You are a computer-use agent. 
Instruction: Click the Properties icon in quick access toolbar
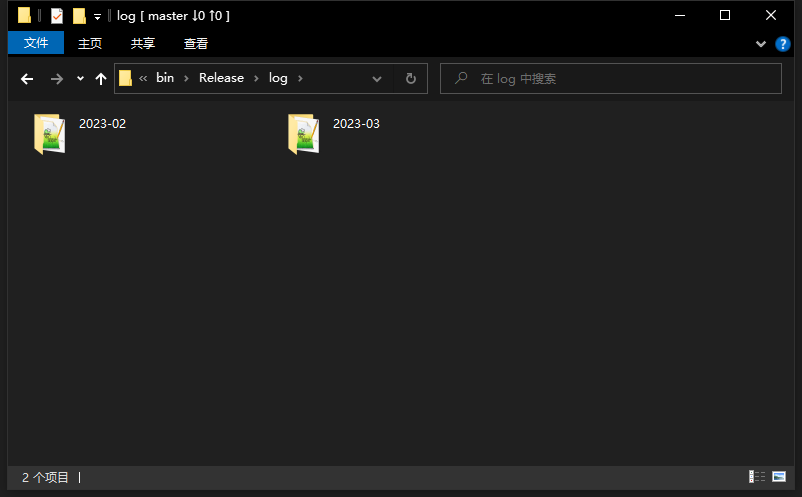57,16
